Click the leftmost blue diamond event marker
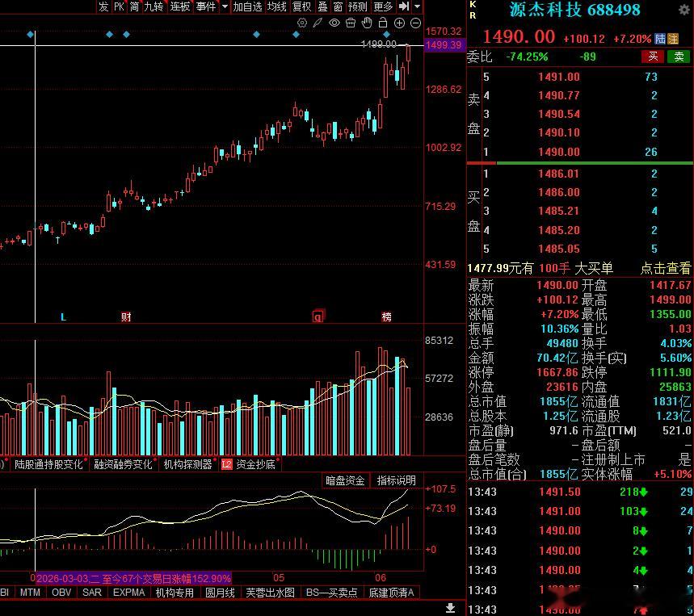Image resolution: width=694 pixels, height=616 pixels. (30, 34)
